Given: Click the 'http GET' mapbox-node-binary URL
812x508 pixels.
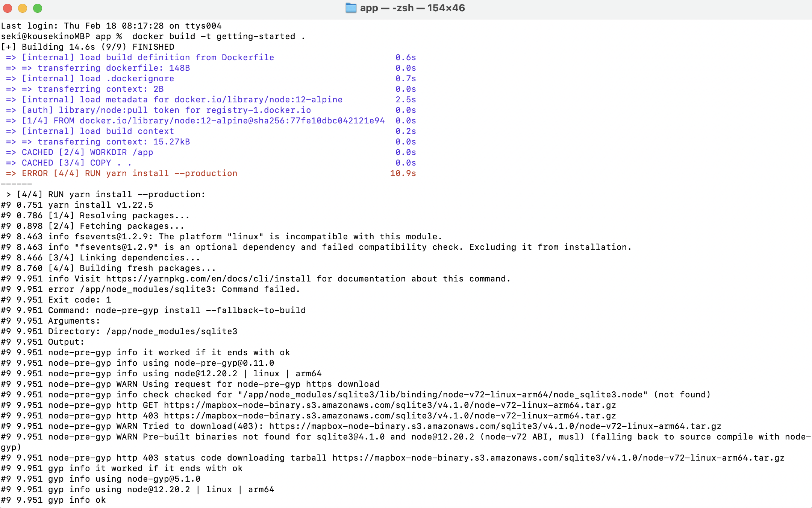Looking at the screenshot, I should coord(390,405).
